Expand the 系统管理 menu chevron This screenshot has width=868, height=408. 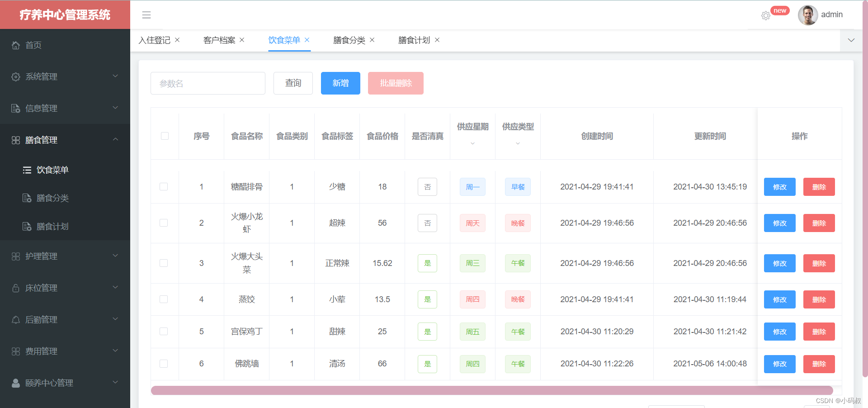[x=115, y=76]
